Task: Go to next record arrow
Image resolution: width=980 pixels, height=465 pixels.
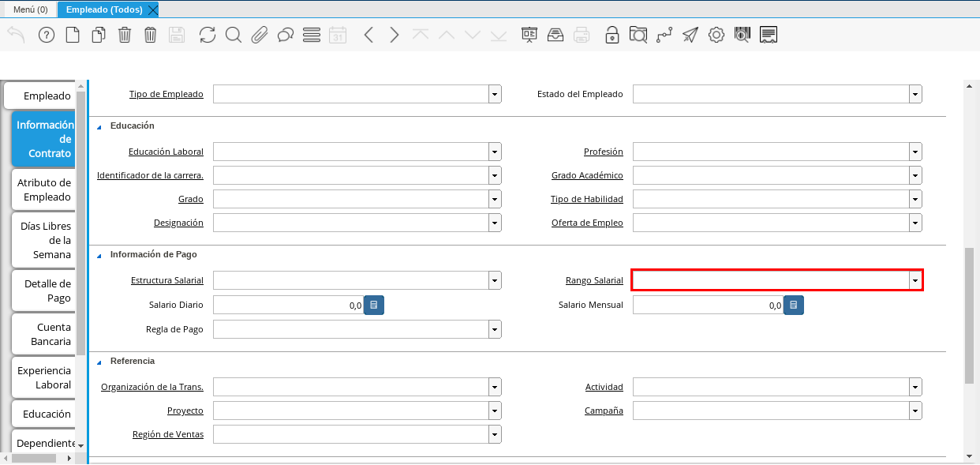Action: [x=395, y=35]
